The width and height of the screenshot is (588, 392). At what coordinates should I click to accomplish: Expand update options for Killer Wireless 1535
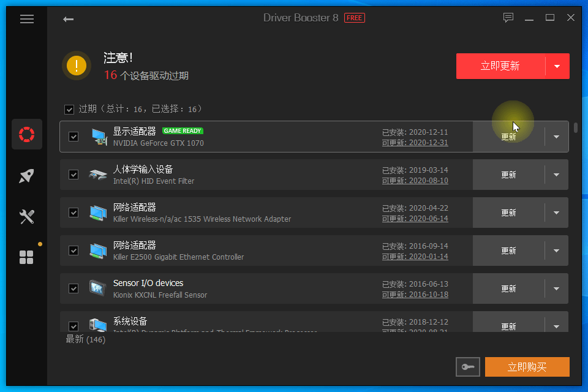coord(557,213)
